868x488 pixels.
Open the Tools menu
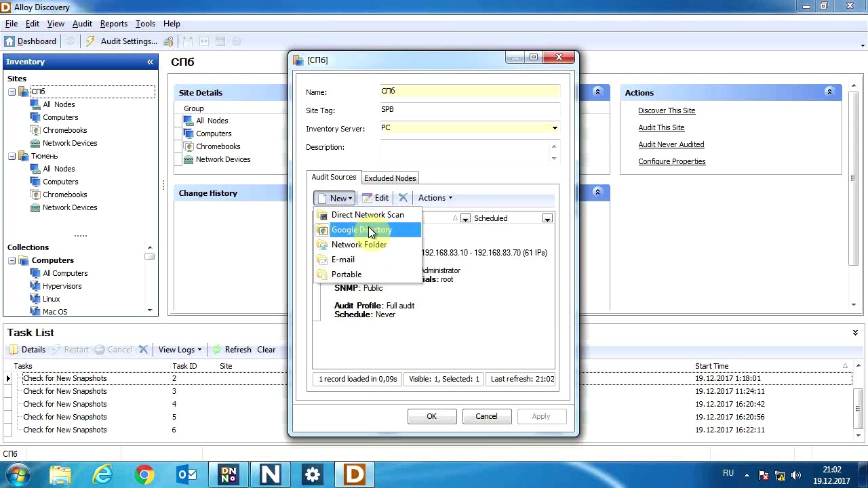145,24
